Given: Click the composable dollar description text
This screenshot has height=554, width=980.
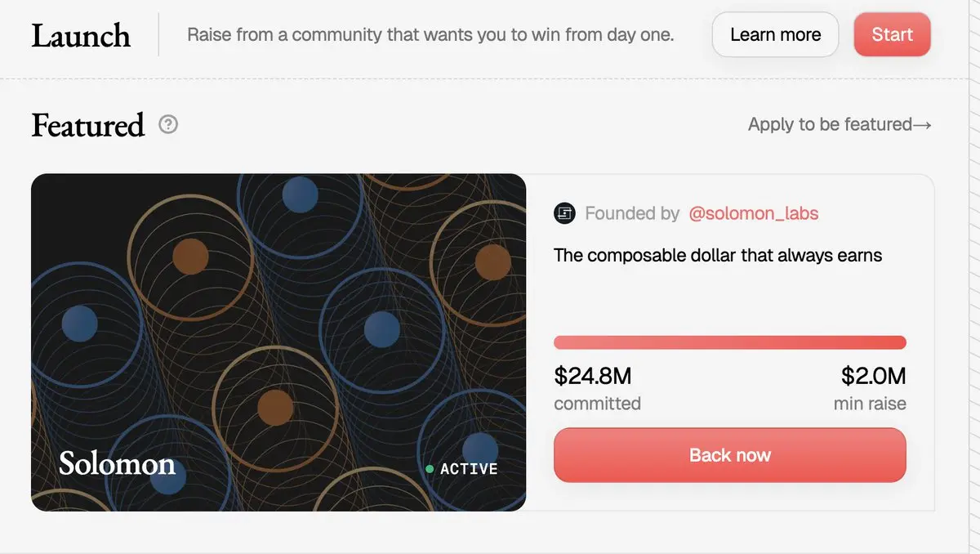Looking at the screenshot, I should click(x=718, y=256).
